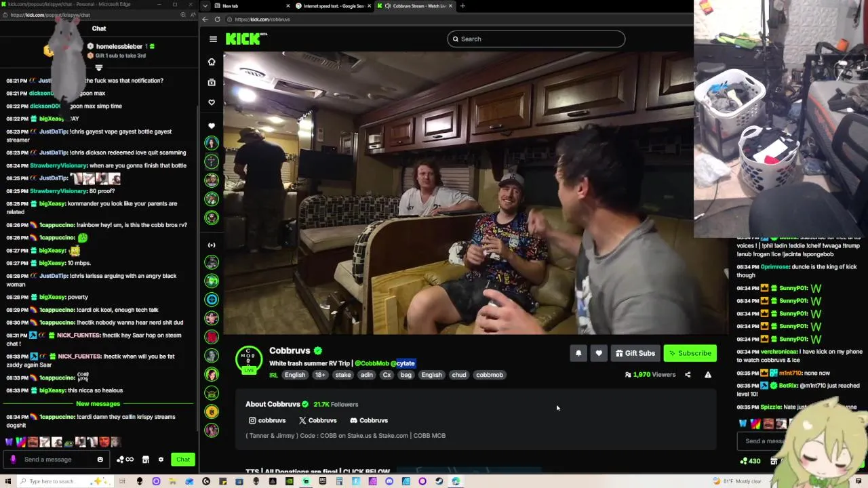This screenshot has width=868, height=488.
Task: Click the stake tag
Action: coord(343,375)
